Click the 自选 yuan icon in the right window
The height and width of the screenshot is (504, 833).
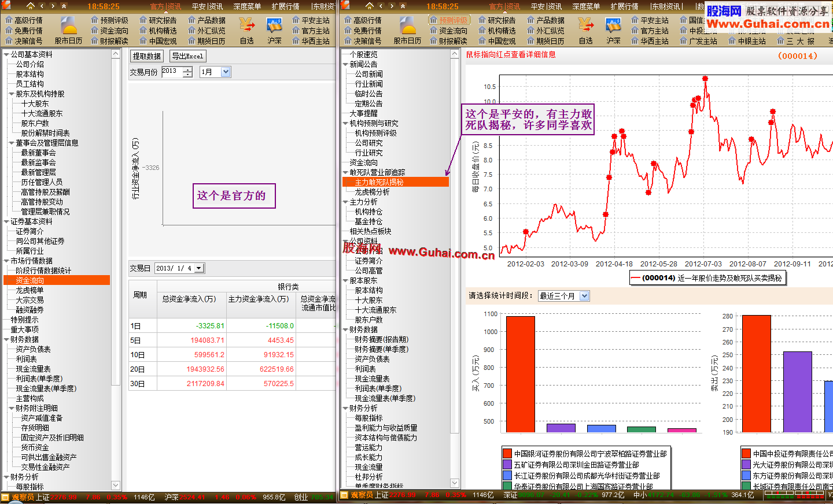[x=586, y=25]
